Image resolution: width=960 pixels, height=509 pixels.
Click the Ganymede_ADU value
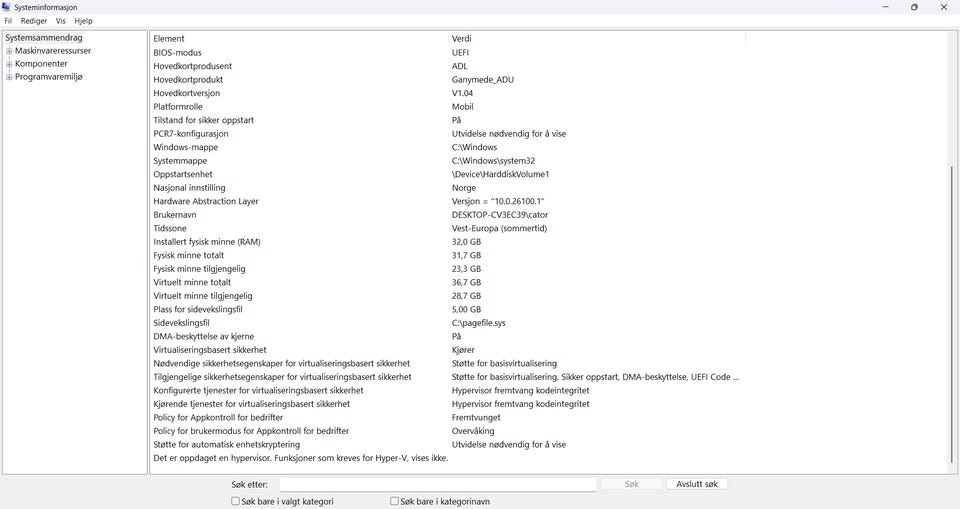point(483,80)
